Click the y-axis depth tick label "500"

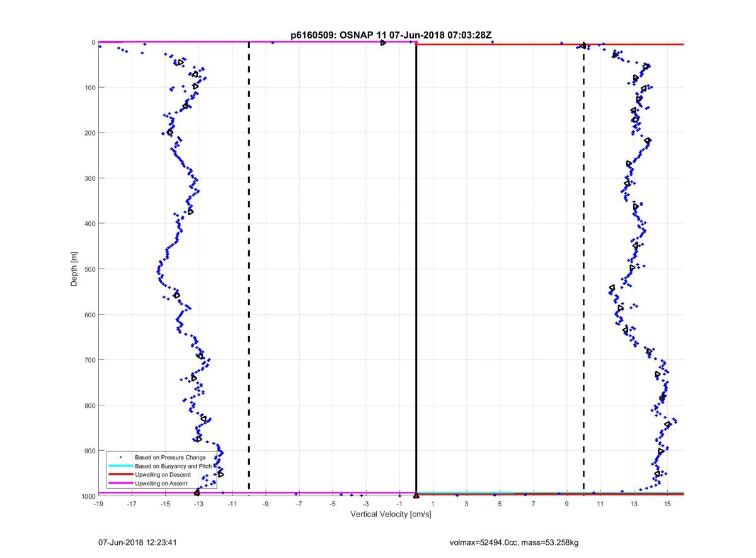point(90,269)
